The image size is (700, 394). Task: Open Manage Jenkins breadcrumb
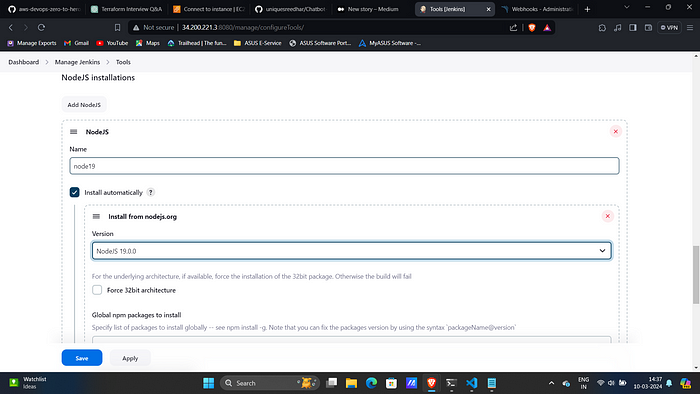[77, 62]
